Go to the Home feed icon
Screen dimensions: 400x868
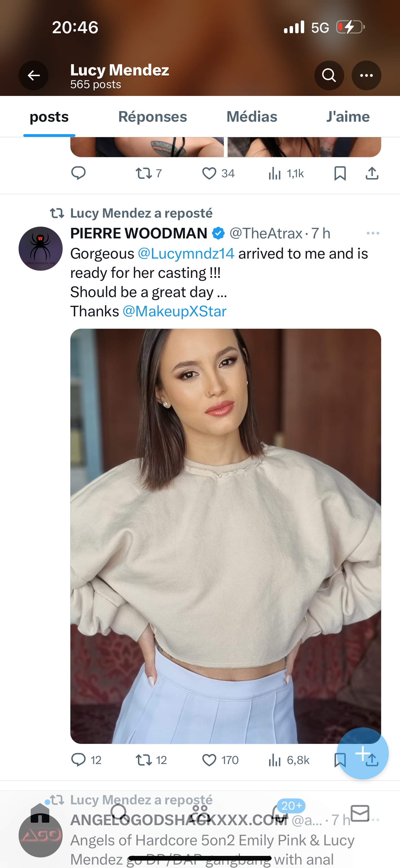pyautogui.click(x=40, y=813)
